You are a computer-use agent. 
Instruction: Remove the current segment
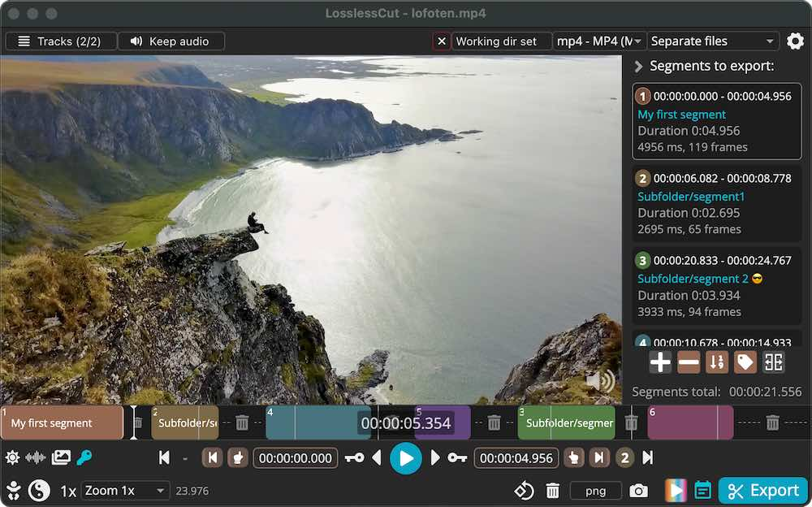click(x=689, y=362)
